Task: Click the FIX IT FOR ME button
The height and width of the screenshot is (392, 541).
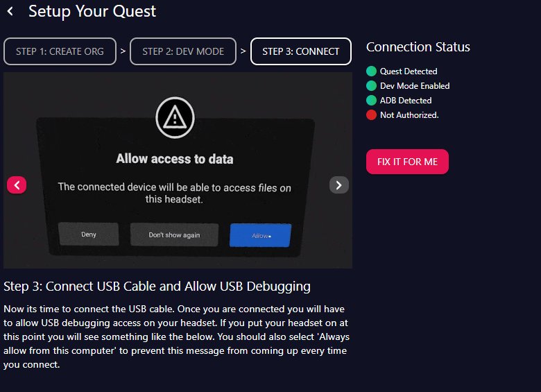Action: 407,162
